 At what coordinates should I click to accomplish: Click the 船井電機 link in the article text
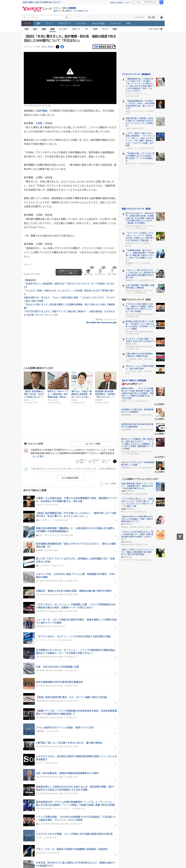[42, 111]
